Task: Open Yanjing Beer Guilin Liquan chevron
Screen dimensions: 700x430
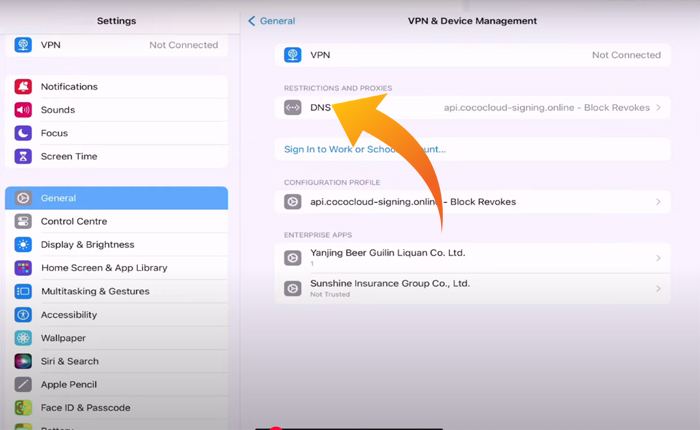Action: point(658,258)
